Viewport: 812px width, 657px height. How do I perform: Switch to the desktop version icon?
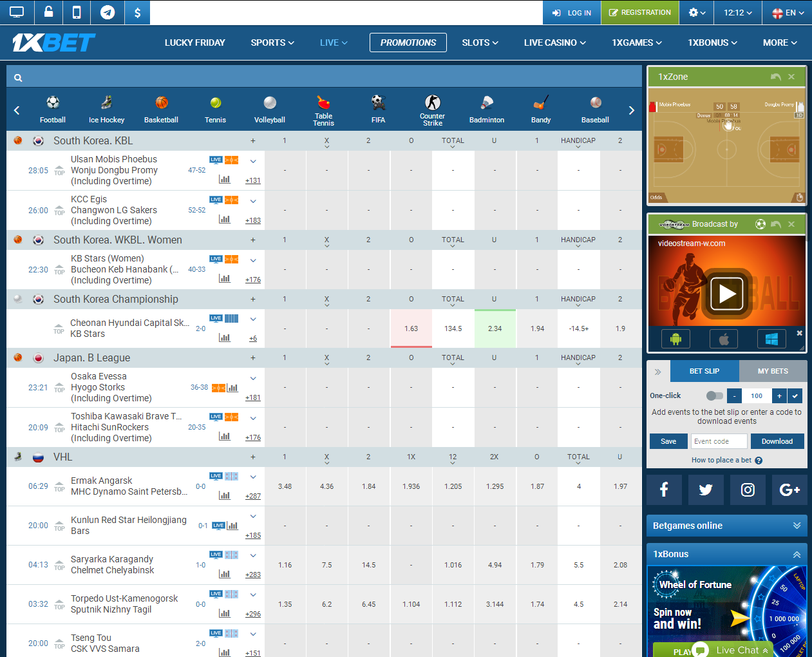coord(17,12)
